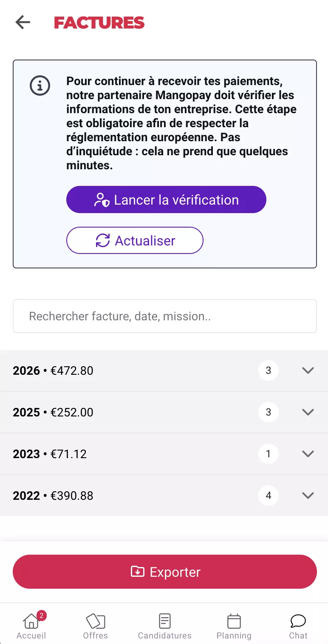Open Candidatures document icon

[x=165, y=621]
